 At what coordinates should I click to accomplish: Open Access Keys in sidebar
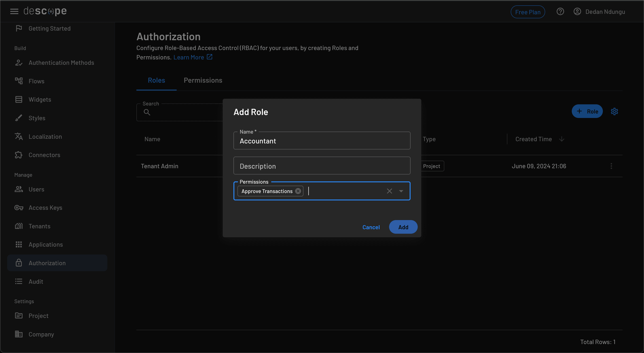point(45,208)
